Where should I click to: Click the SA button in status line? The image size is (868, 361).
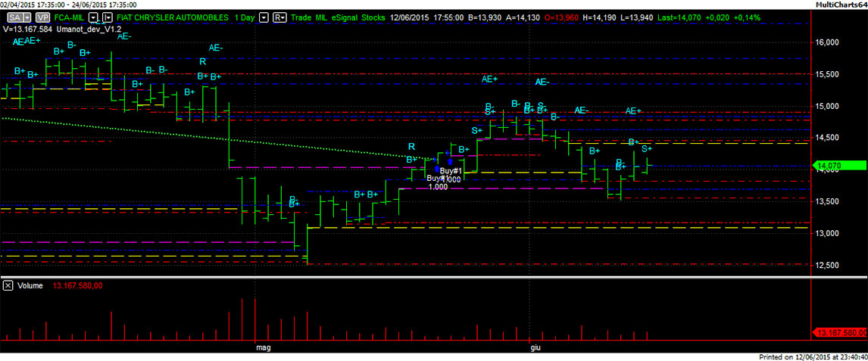(17, 17)
